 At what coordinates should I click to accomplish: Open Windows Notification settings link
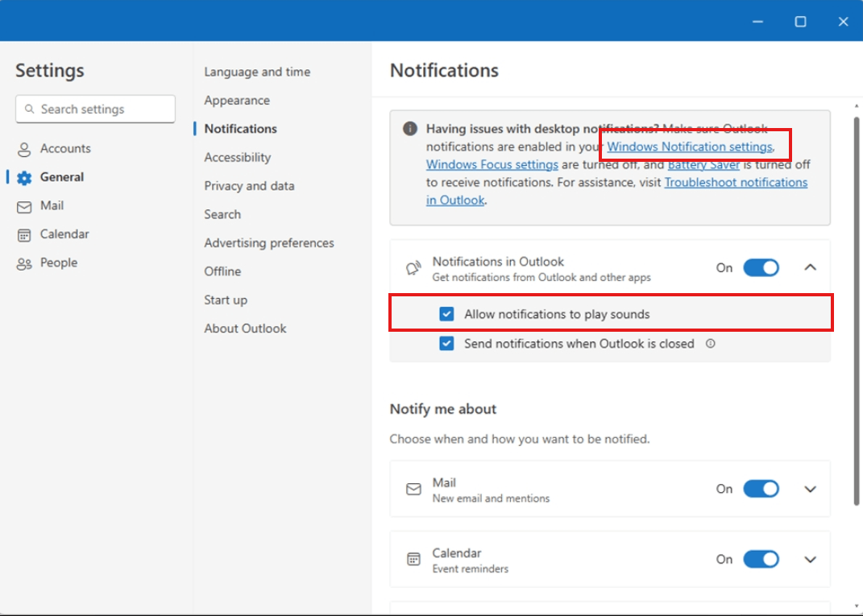(690, 147)
